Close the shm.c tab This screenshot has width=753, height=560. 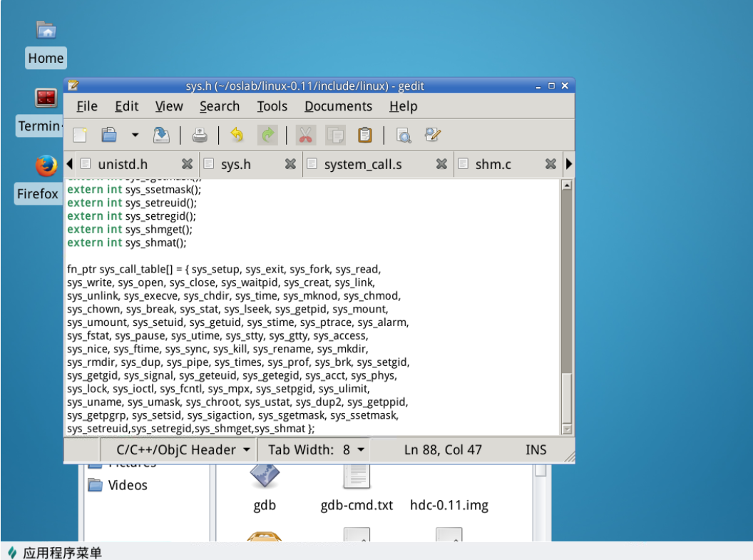[550, 165]
